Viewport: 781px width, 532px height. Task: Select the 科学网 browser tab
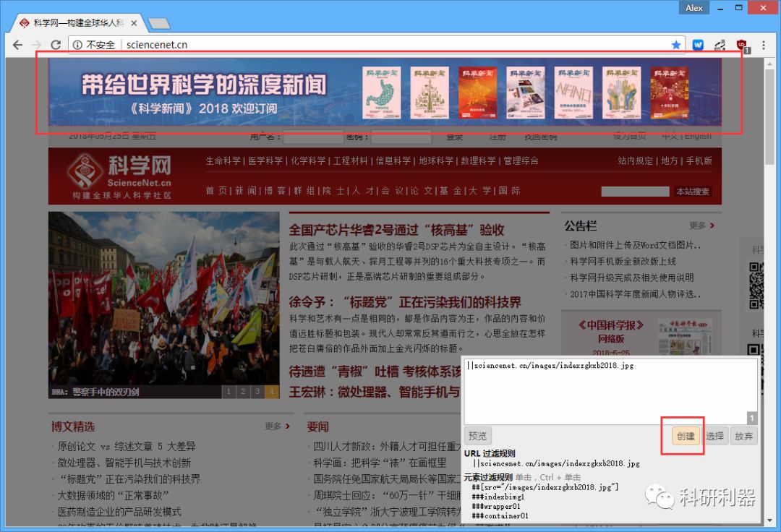pos(78,23)
